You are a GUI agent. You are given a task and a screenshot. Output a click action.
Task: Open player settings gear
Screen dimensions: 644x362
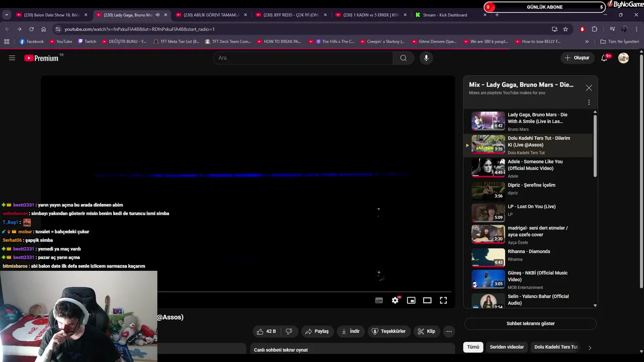[x=395, y=300]
